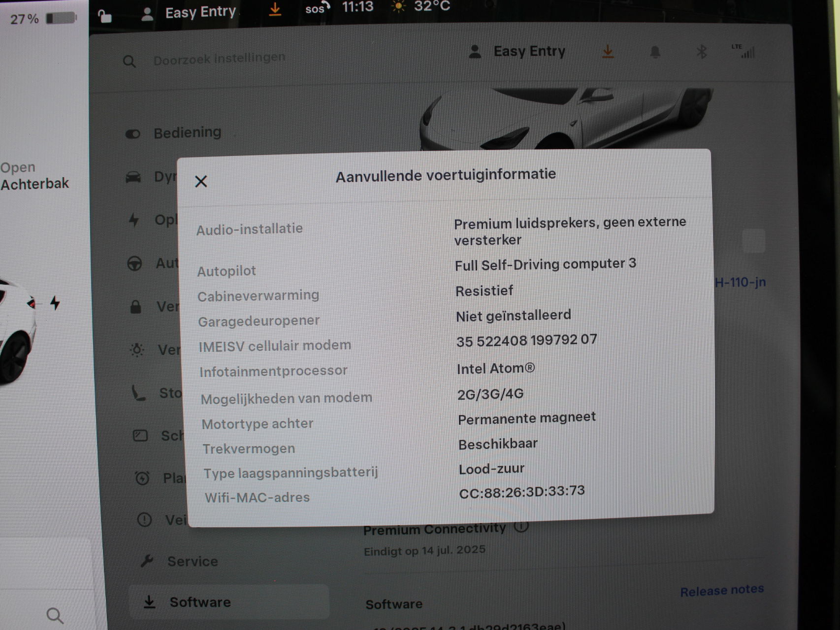
Task: Tap the download icon in settings header
Action: (608, 51)
